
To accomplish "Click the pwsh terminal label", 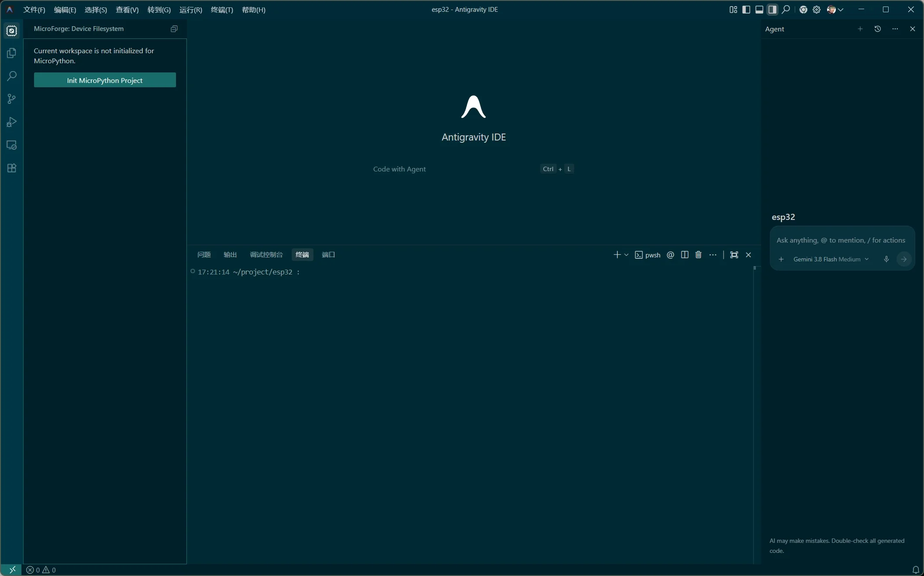I will click(x=653, y=255).
